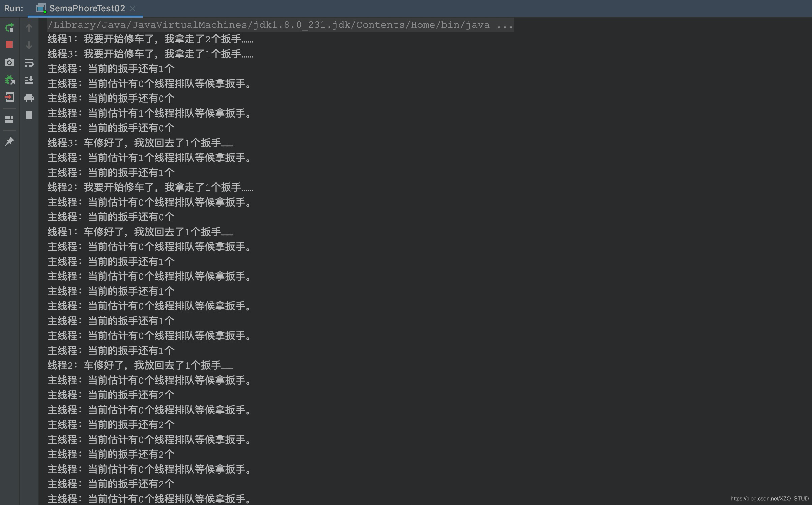Dump threads using the camera icon
This screenshot has width=812, height=505.
[9, 62]
